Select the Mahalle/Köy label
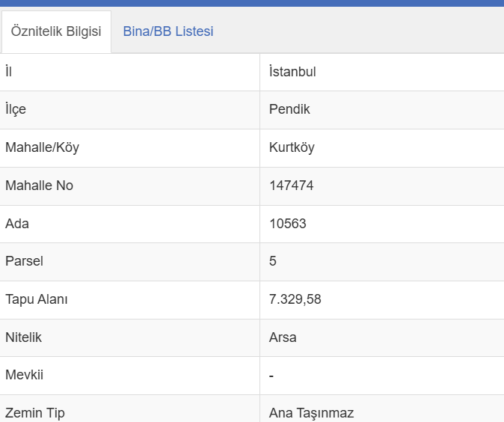Image resolution: width=504 pixels, height=422 pixels. (x=42, y=147)
